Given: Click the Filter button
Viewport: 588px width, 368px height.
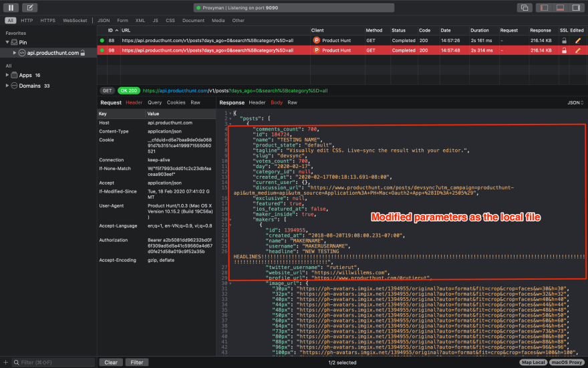Looking at the screenshot, I should 137,363.
